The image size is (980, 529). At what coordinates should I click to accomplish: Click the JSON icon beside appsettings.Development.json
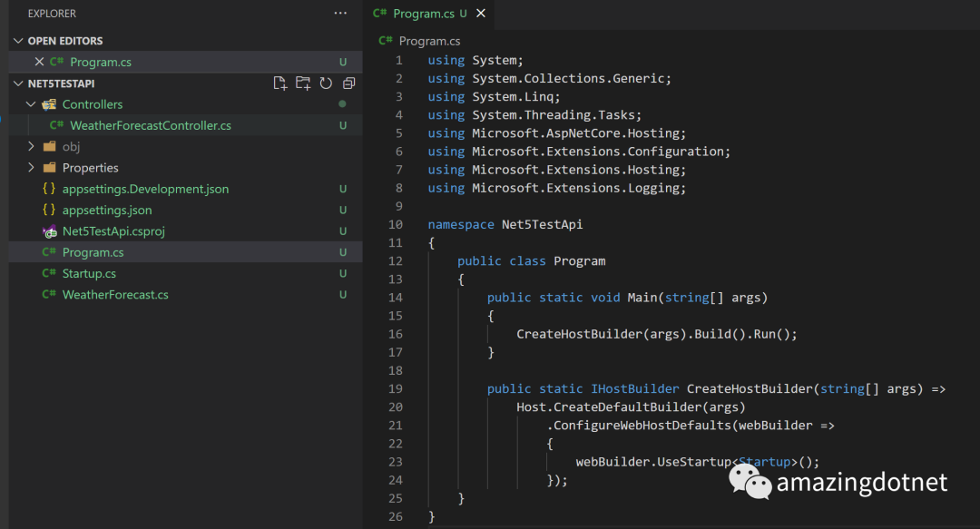[49, 188]
